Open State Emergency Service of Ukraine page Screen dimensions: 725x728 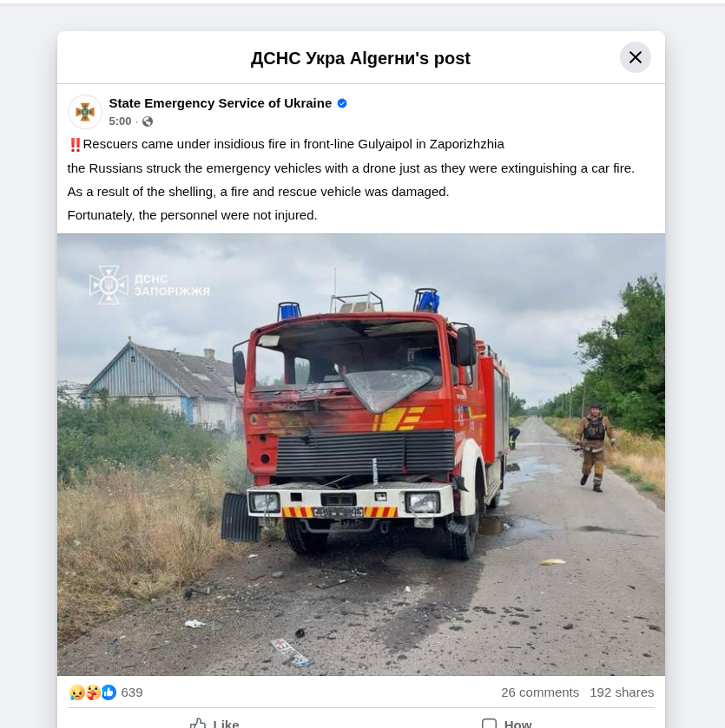point(221,103)
